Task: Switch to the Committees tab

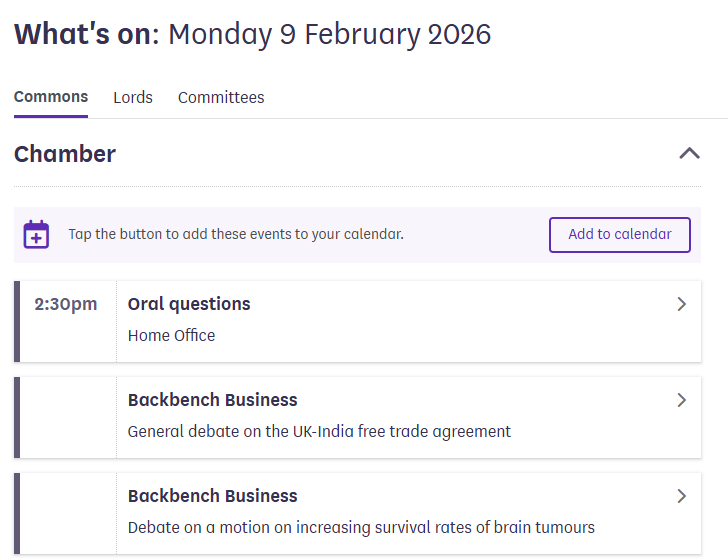Action: pyautogui.click(x=221, y=97)
